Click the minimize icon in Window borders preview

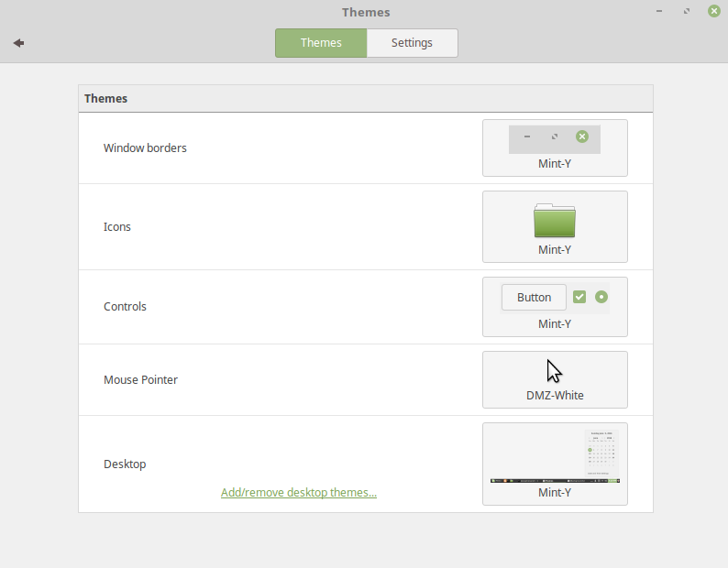coord(527,137)
